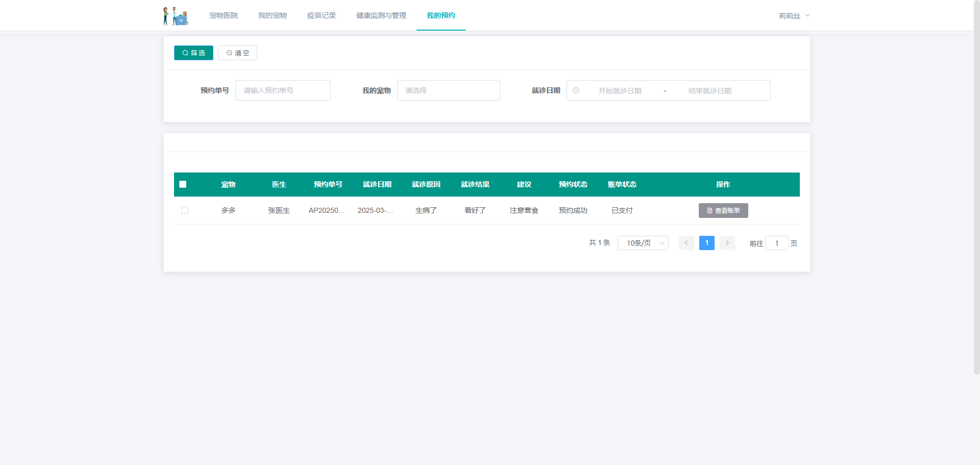This screenshot has height=465, width=980.
Task: Click the 预约状态 column header
Action: coord(573,184)
